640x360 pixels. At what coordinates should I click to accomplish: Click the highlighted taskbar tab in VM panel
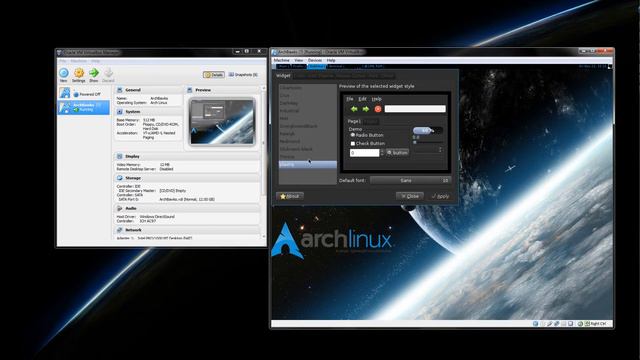point(316,66)
